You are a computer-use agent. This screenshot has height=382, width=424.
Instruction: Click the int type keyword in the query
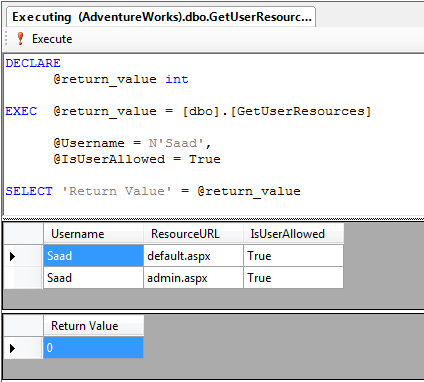(177, 79)
